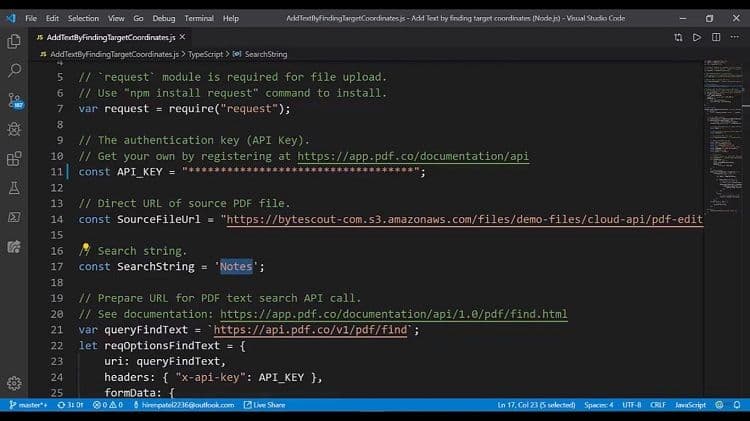The width and height of the screenshot is (750, 421).
Task: Expand the SearchString breadcrumb symbol
Action: pyautogui.click(x=265, y=54)
